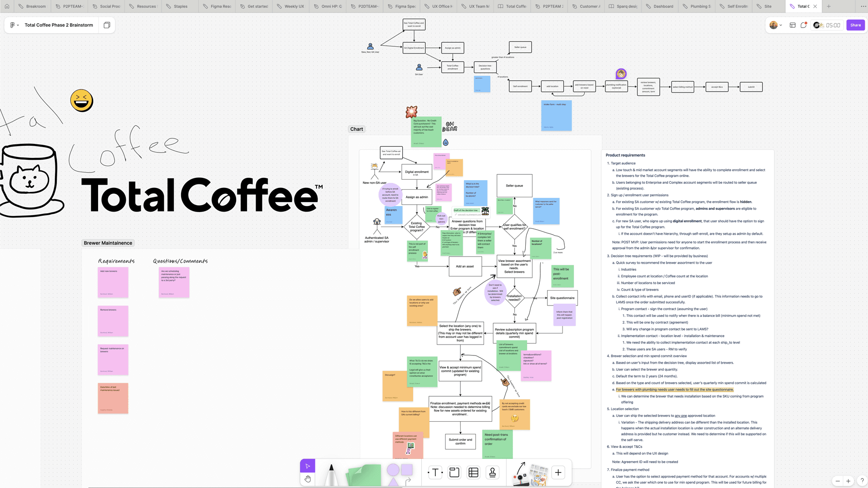
Task: Click the plus button for more tools
Action: 558,473
